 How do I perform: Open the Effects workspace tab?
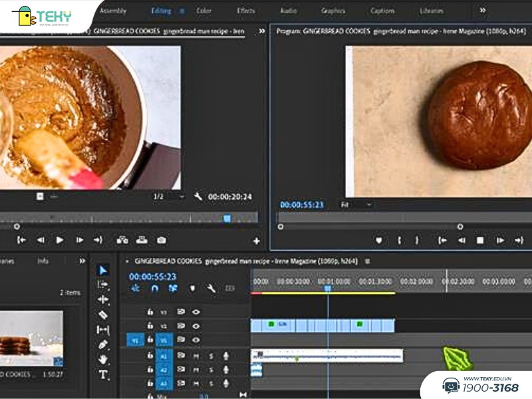point(245,11)
